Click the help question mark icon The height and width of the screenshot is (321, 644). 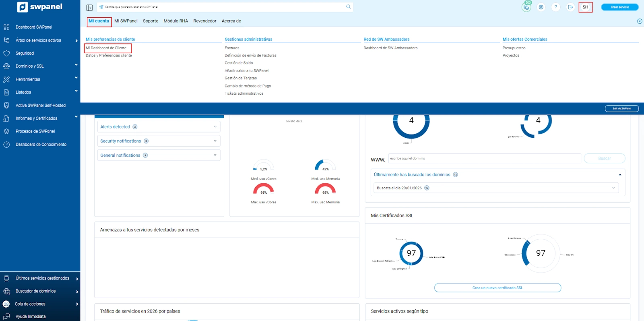click(x=556, y=7)
